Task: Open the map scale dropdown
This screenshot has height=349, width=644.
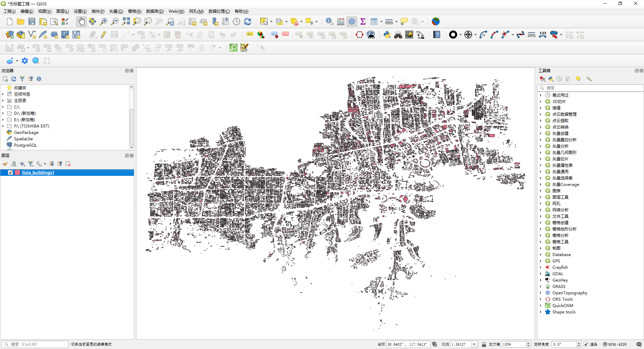Action: [474, 344]
